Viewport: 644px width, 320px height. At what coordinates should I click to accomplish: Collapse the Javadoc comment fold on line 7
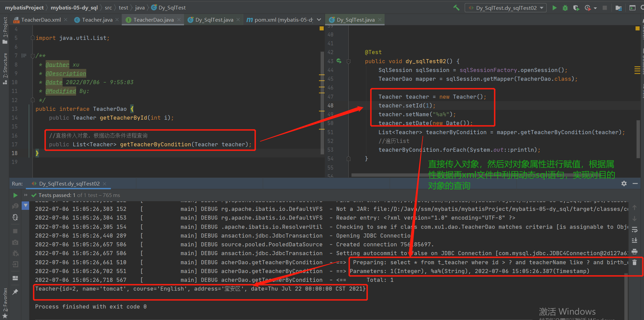[x=33, y=55]
